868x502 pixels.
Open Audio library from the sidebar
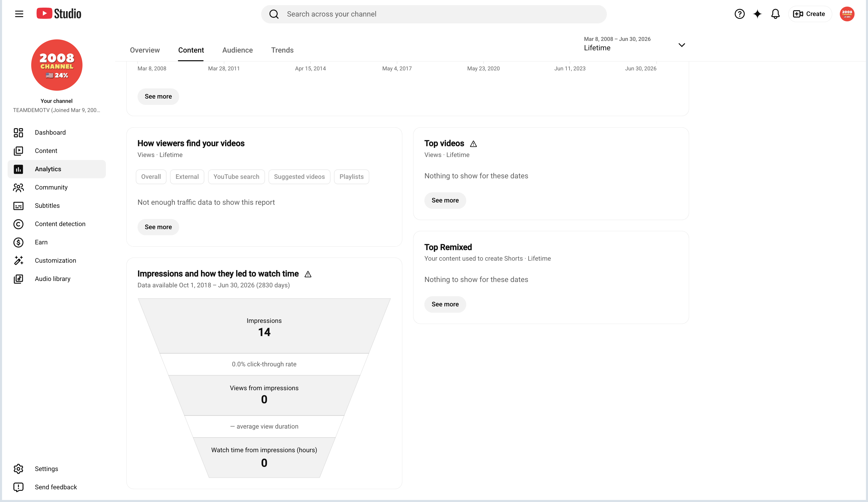[x=57, y=279]
